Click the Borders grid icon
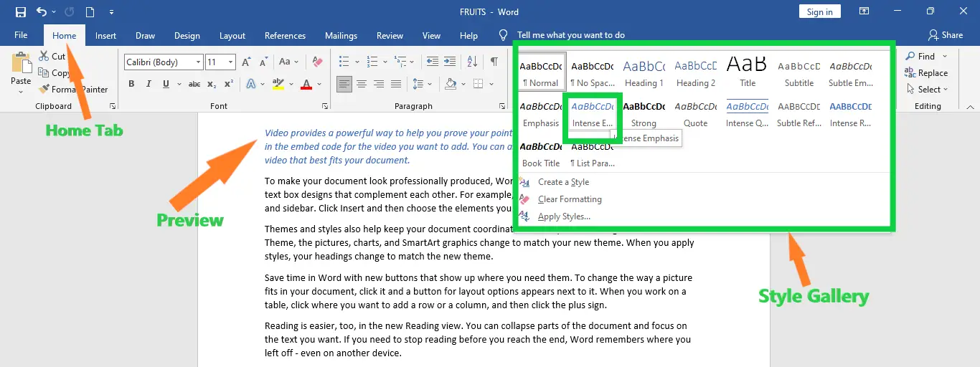 click(x=479, y=84)
